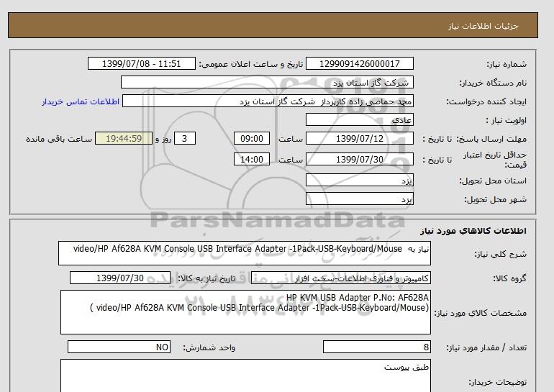Click the request creator field مجد حماصی زاده
The width and height of the screenshot is (554, 392).
pyautogui.click(x=268, y=101)
